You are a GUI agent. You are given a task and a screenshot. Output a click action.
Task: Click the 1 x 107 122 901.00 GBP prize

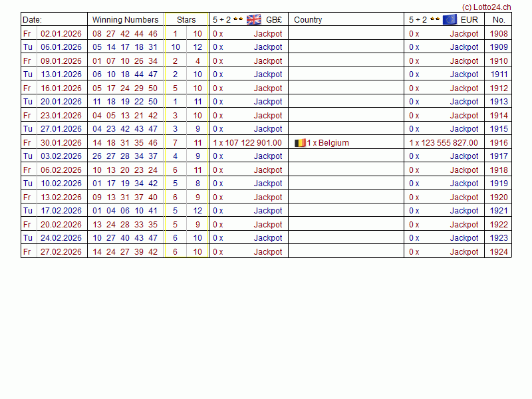pyautogui.click(x=247, y=142)
